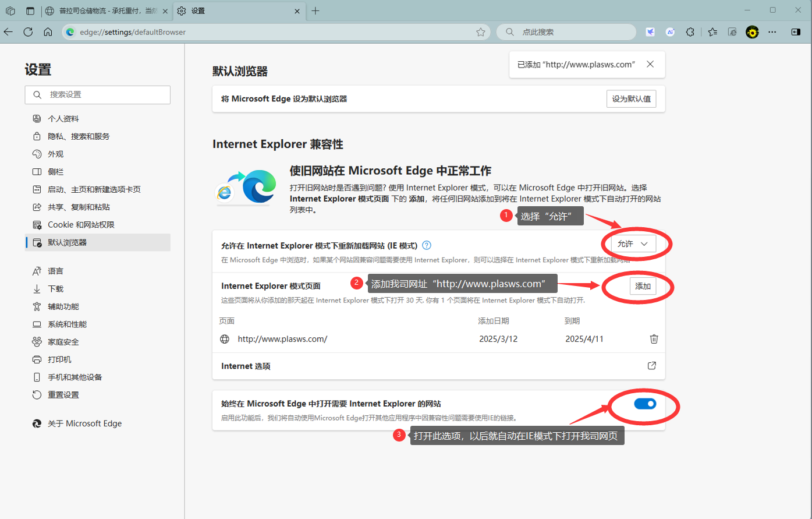
Task: Click the 设为默认值 button
Action: point(631,99)
